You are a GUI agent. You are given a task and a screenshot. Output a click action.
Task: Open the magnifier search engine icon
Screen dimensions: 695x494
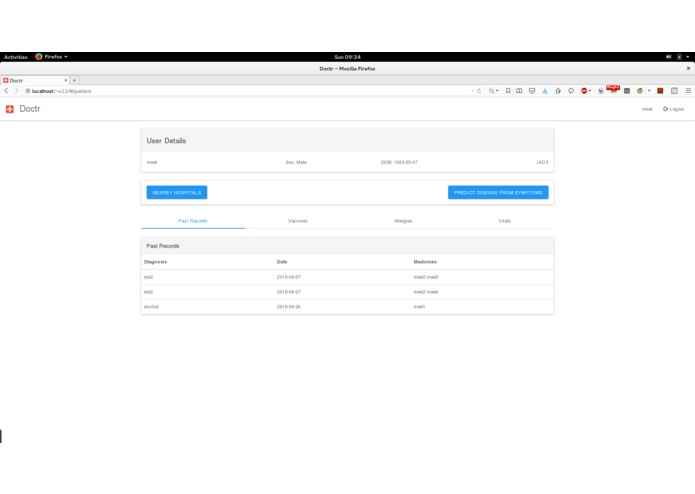(x=492, y=91)
